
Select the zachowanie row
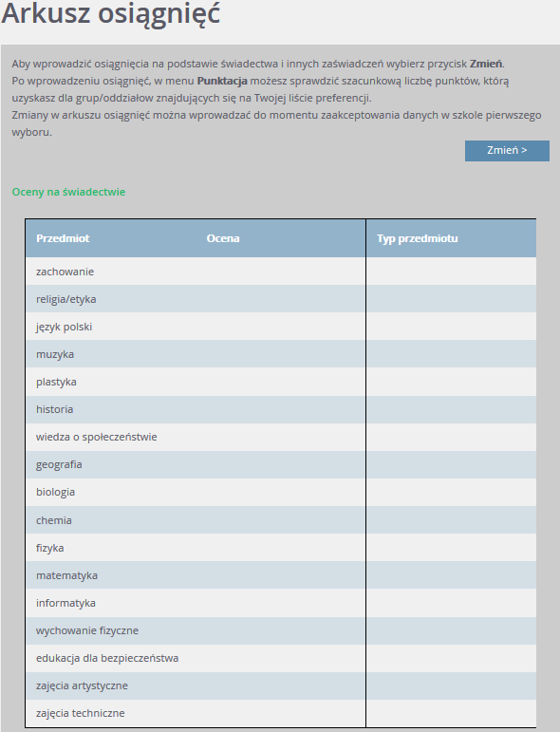[x=281, y=272]
